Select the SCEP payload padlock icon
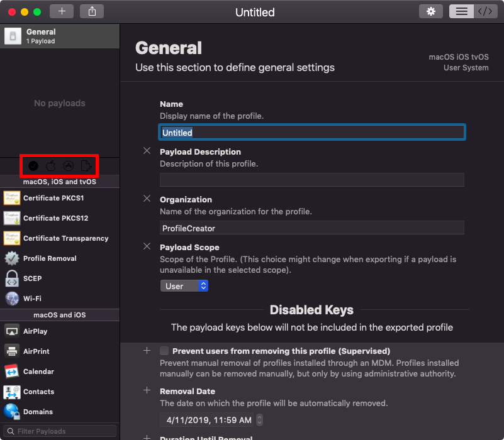504x440 pixels. (x=12, y=278)
